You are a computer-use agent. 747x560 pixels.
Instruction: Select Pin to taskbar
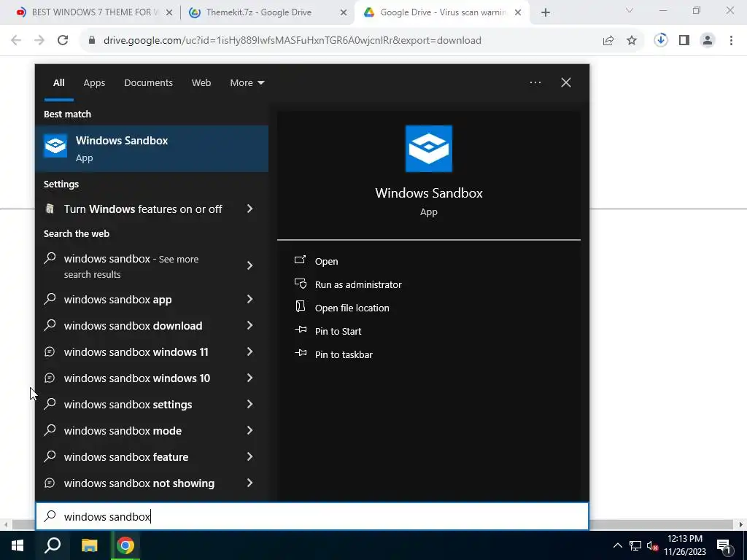[x=344, y=354]
